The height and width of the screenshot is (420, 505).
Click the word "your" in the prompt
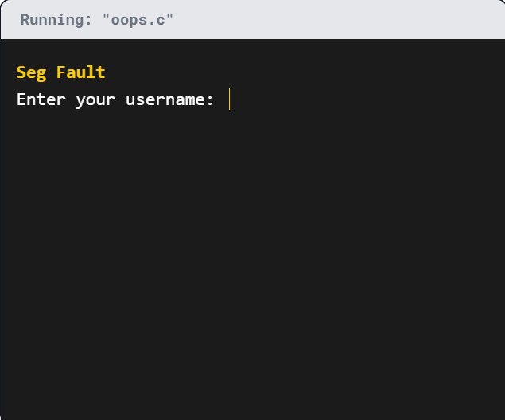(x=95, y=99)
